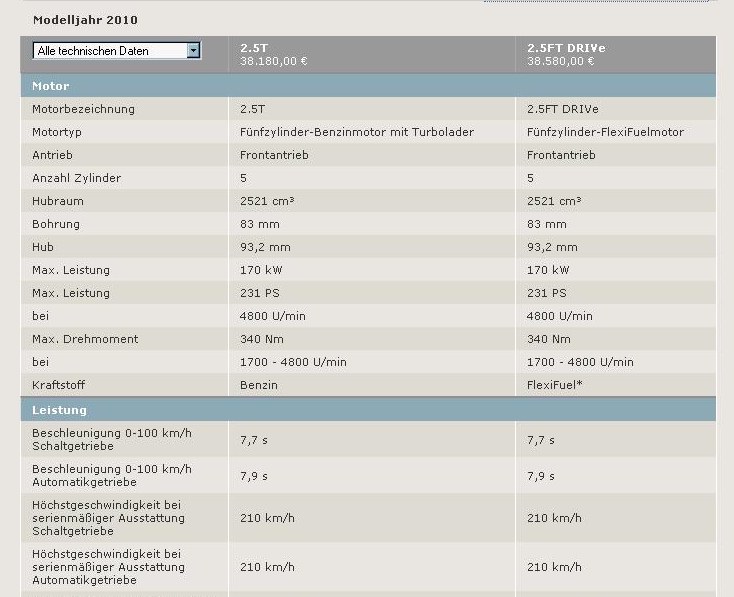Click the dropdown arrow beside 'Alle technischen Daten'
The height and width of the screenshot is (597, 734).
coord(194,51)
